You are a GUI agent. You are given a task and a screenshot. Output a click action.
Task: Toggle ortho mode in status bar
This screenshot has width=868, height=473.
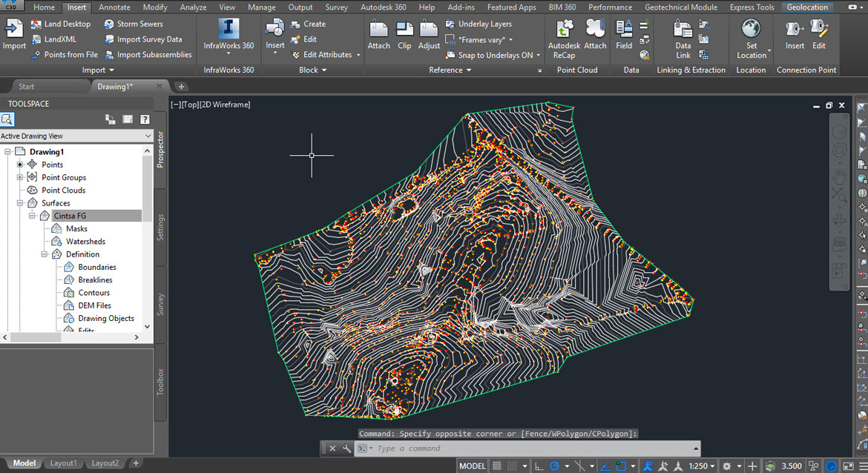(x=539, y=466)
